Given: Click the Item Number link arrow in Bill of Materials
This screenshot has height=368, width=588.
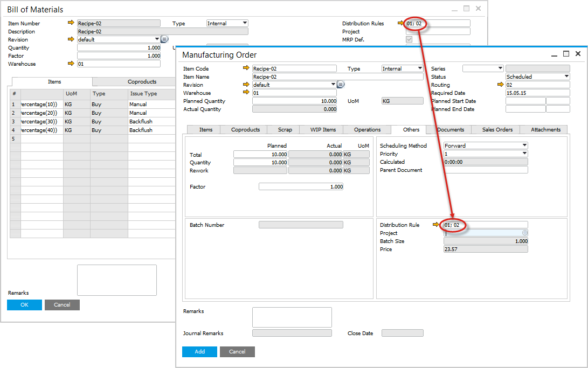Looking at the screenshot, I should click(x=71, y=23).
